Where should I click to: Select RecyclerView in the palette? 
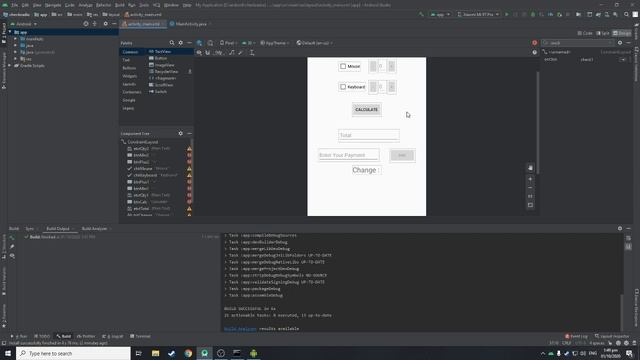pos(166,72)
